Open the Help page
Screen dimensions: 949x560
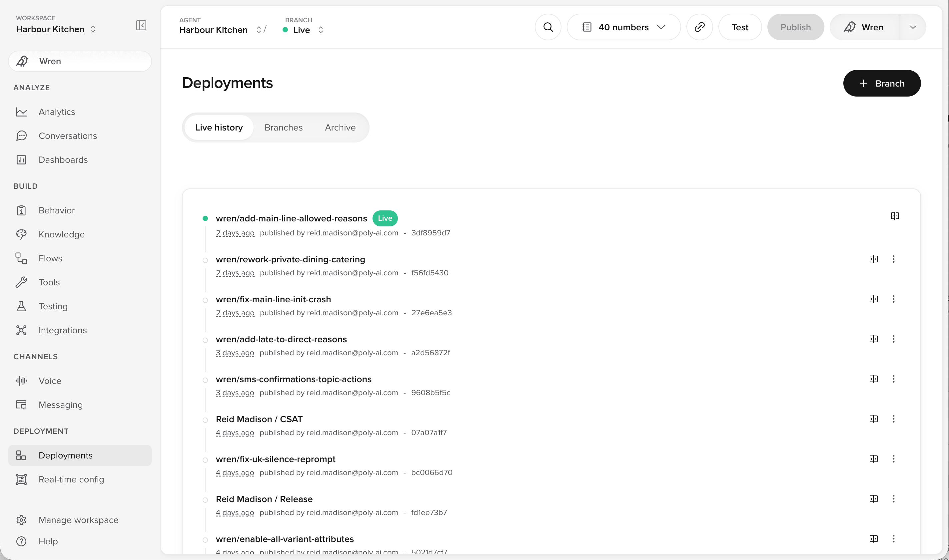click(80, 541)
